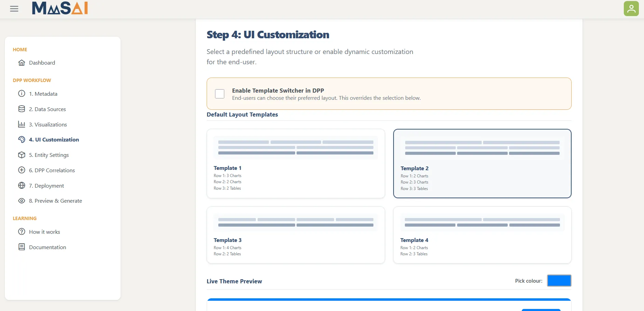Click the How it works question icon
The width and height of the screenshot is (644, 311).
[x=22, y=231]
